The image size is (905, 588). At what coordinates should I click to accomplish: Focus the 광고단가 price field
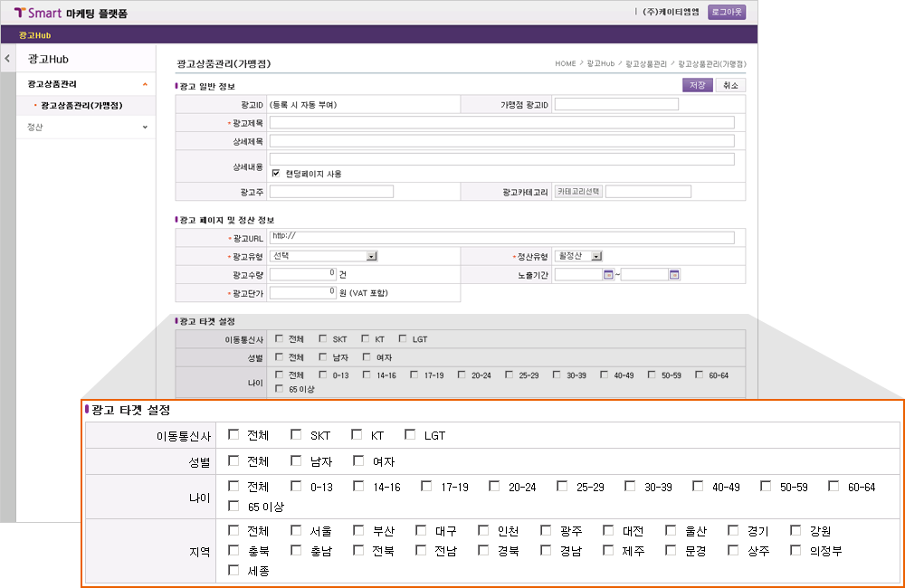pyautogui.click(x=303, y=293)
